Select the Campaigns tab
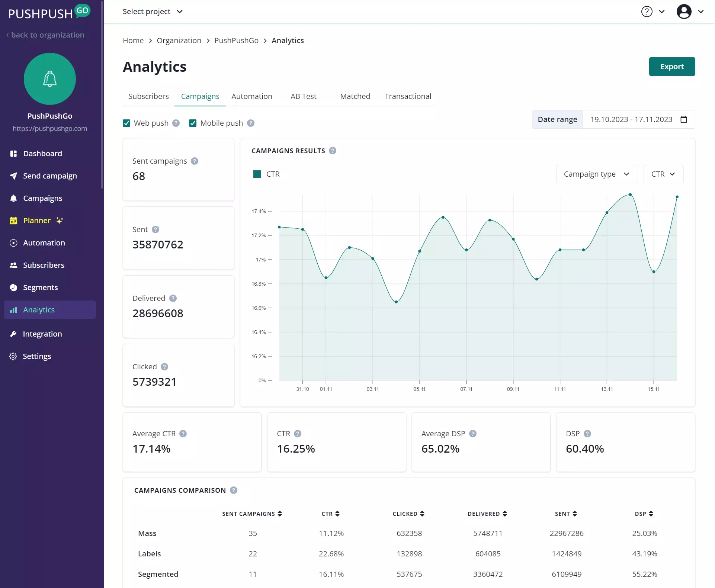The height and width of the screenshot is (588, 715). pos(200,96)
